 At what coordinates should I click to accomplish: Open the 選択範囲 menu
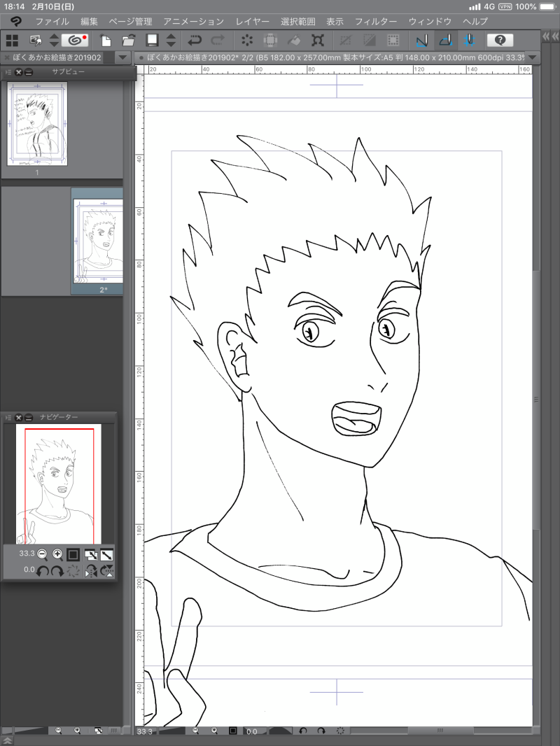297,22
